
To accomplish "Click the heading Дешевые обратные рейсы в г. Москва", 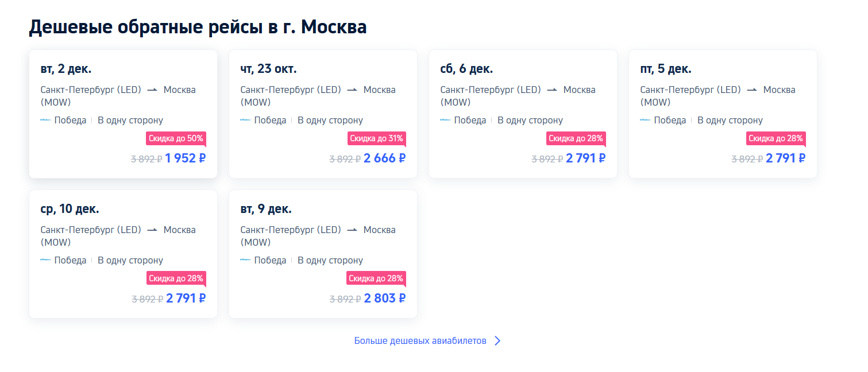I will coord(198,26).
